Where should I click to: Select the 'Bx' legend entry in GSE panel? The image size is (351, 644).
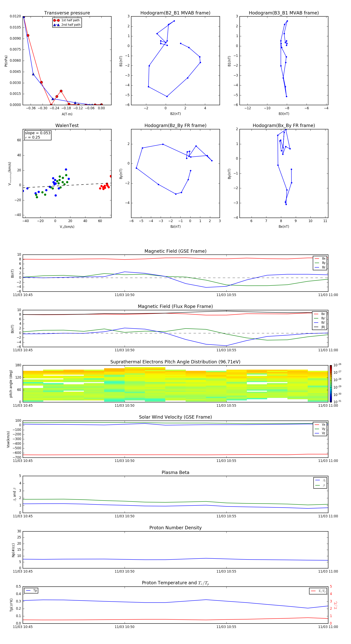point(320,259)
